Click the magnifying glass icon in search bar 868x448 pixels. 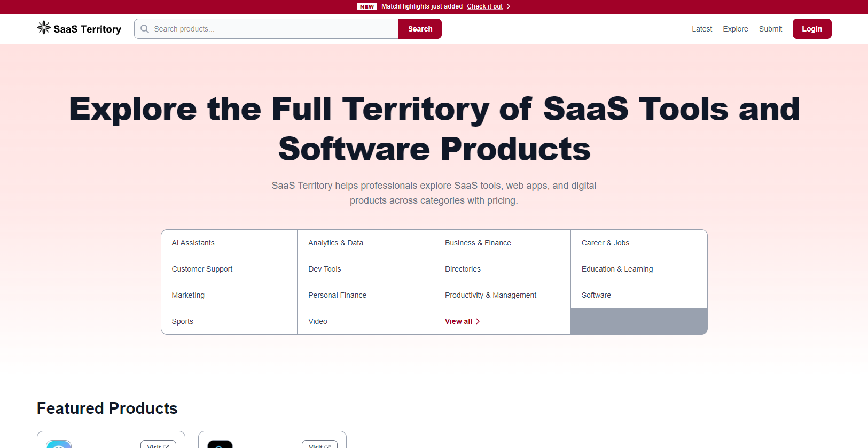tap(145, 29)
